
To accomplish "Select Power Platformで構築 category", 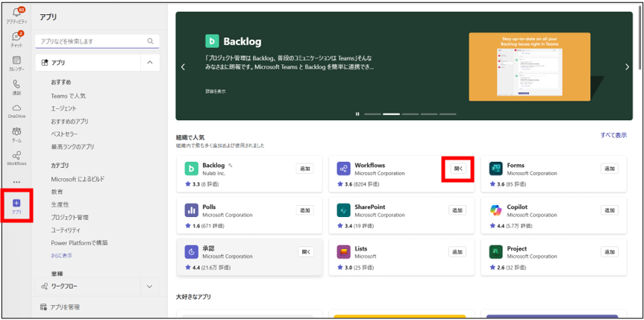I will click(x=79, y=242).
